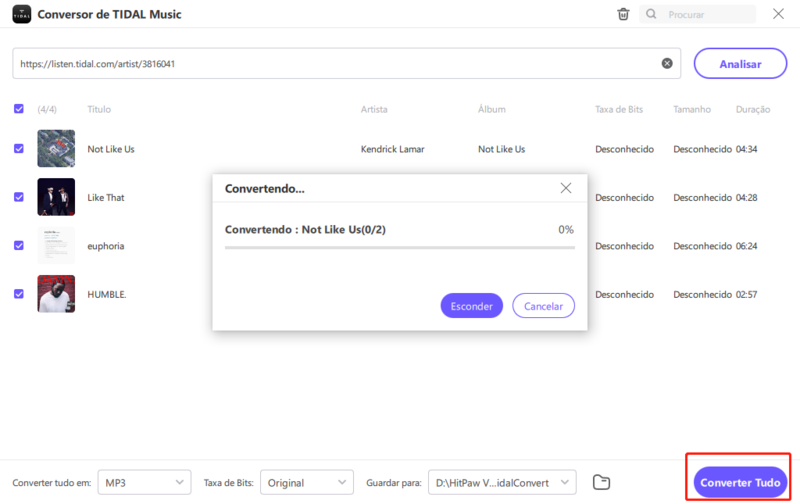Open the Guardar para path dropdown
The height and width of the screenshot is (504, 800).
502,482
